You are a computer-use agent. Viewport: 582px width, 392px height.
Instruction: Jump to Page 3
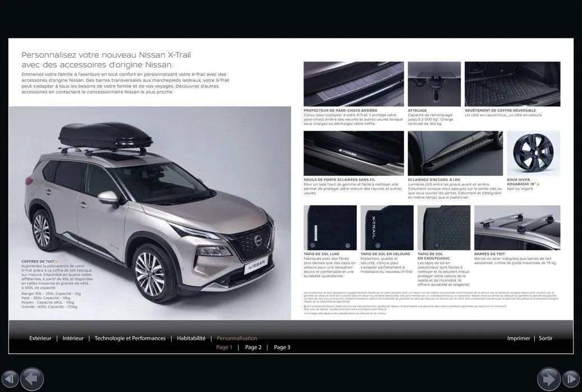[x=282, y=347]
